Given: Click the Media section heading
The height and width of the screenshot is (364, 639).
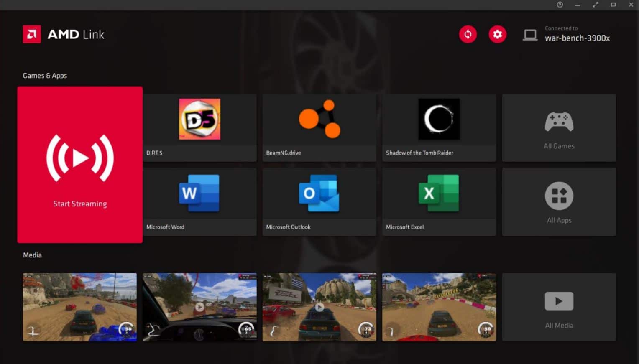Looking at the screenshot, I should 32,255.
